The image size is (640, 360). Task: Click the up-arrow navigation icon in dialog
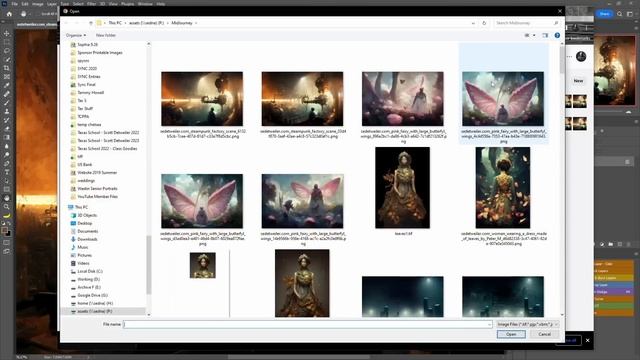click(x=91, y=23)
